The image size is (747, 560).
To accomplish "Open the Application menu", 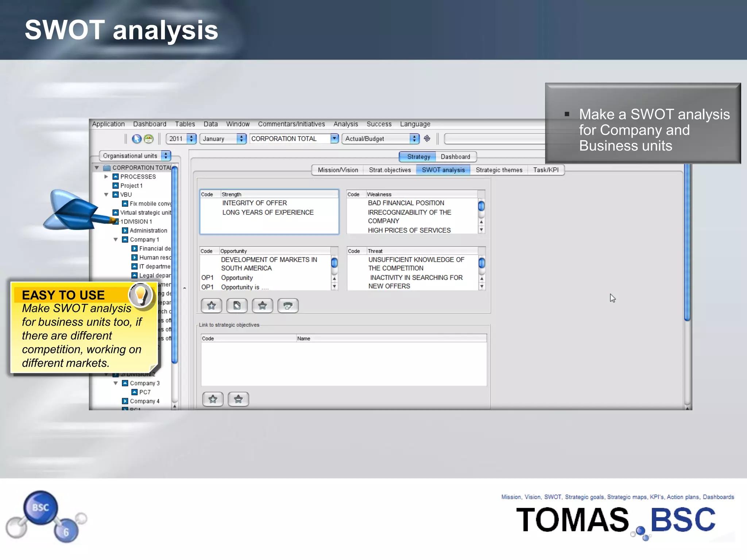I will pos(108,124).
